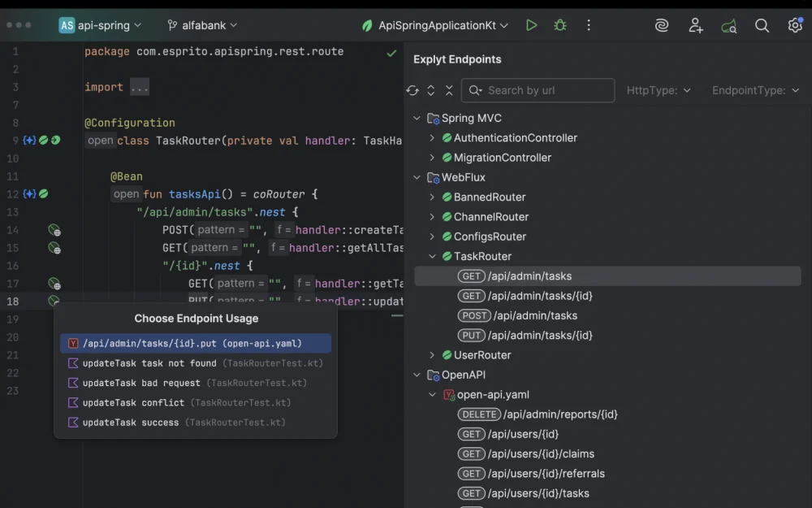Collapse the WebFlux tree node
This screenshot has width=812, height=508.
coord(417,177)
